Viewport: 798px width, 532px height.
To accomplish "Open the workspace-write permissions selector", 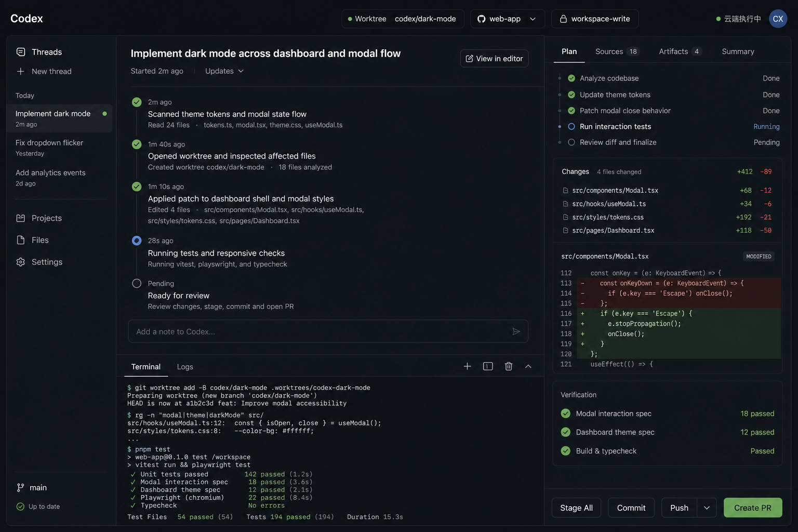I will pos(595,19).
